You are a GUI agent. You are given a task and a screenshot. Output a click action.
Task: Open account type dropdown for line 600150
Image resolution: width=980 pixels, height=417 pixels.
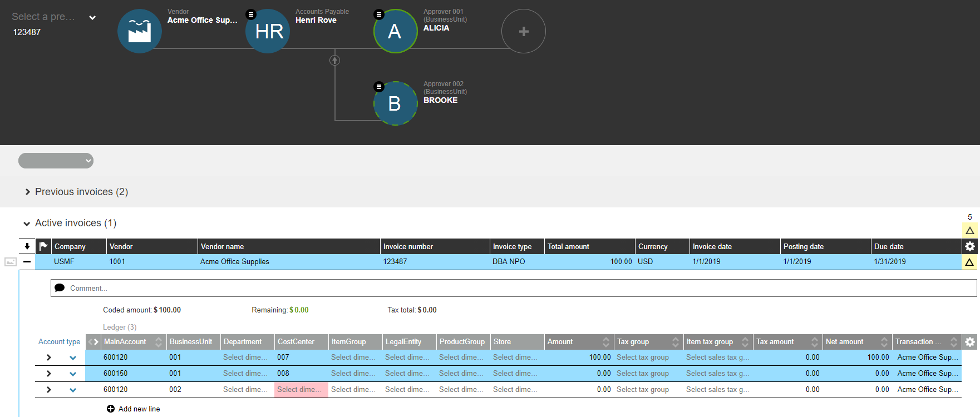pos(73,374)
